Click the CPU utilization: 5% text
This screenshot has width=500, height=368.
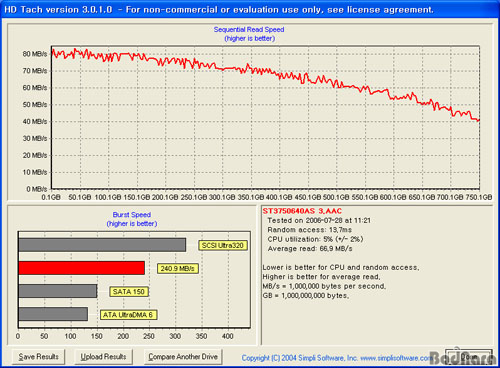315,239
